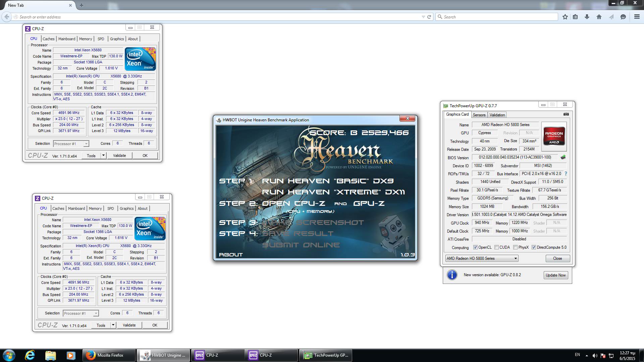Viewport: 644px width, 362px height.
Task: Take GPU-Z screenshot with camera icon
Action: (x=566, y=114)
